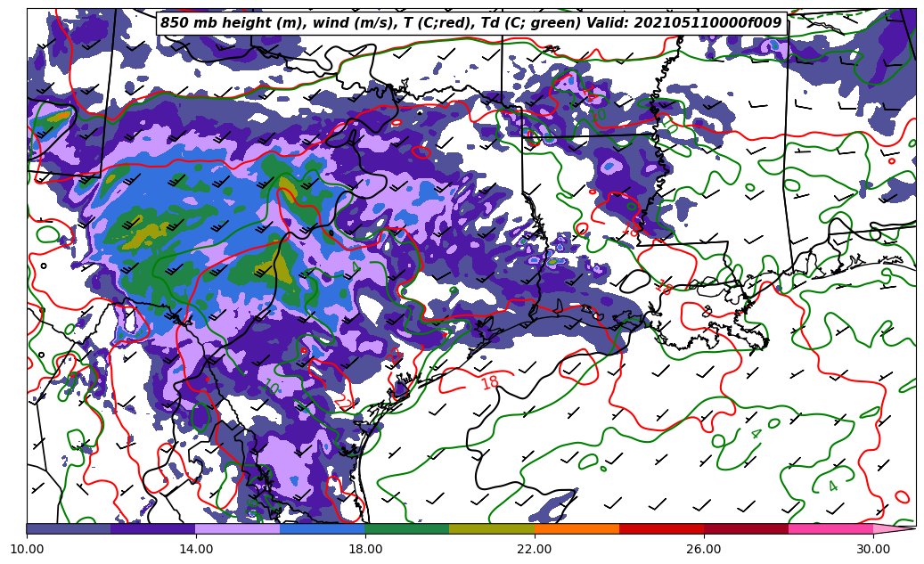Click the 26.00 colorbar label
The image size is (924, 564).
pyautogui.click(x=704, y=549)
